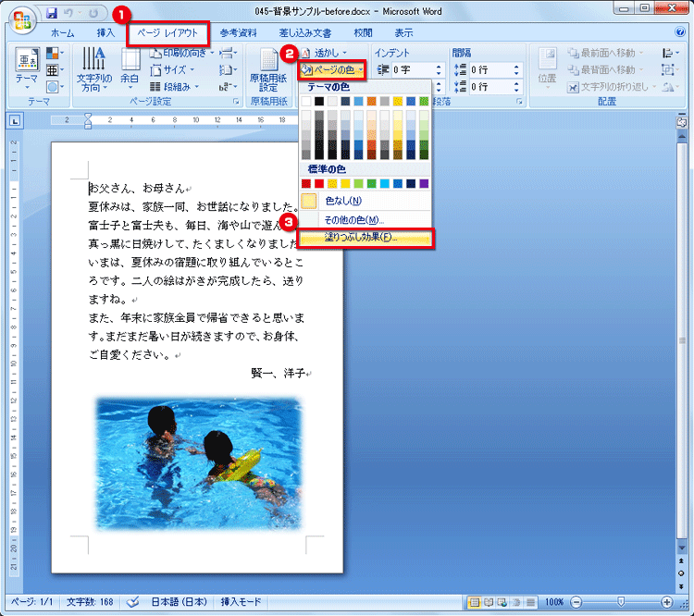Choose 塗りつぶし効果(F) fill effects
This screenshot has width=694, height=616.
(x=366, y=238)
